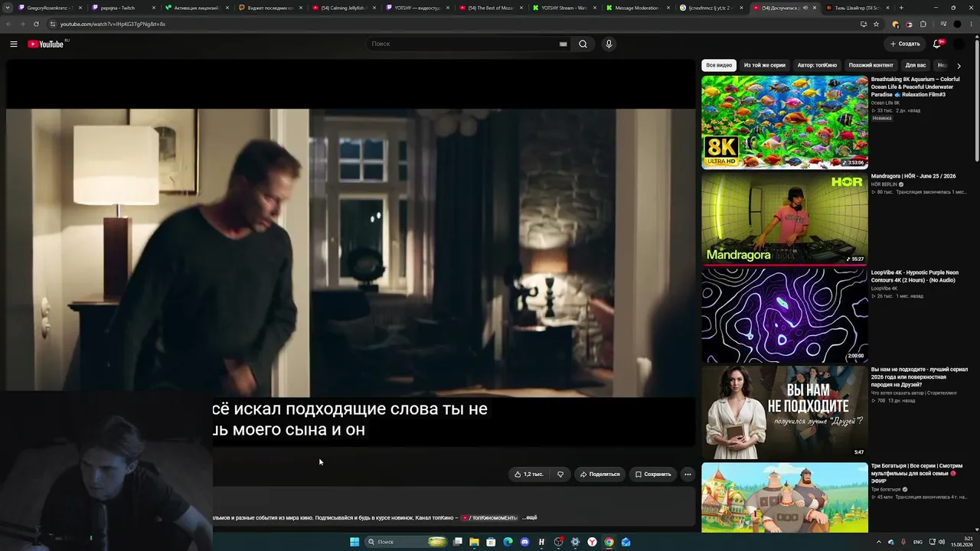Open Yandex Browser from the taskbar
Viewport: 980px width, 551px height.
pos(592,542)
